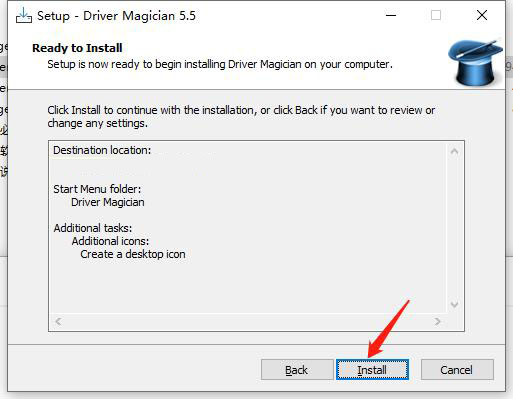Click the "Ready to Install" heading
Screen dimensions: 513x399
(x=77, y=48)
